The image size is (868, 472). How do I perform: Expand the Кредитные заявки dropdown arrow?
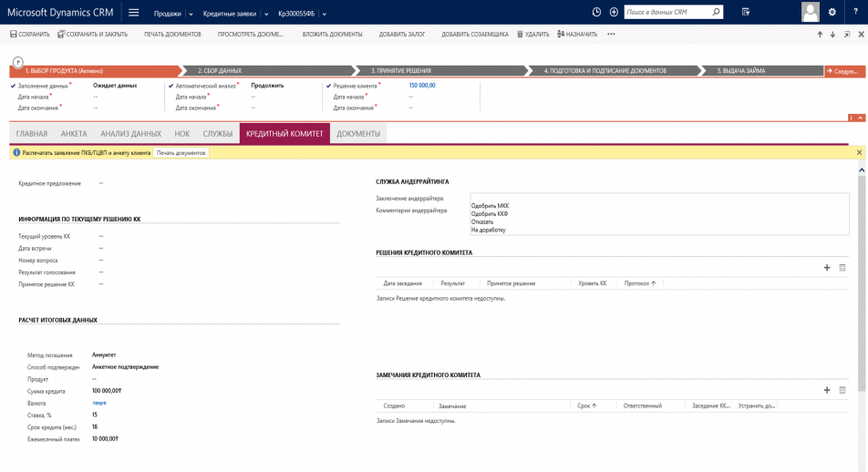click(266, 14)
